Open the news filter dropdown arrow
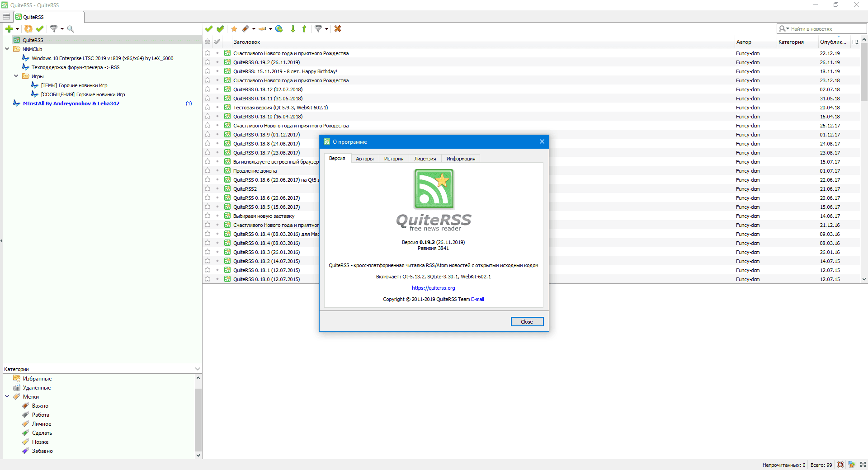Image resolution: width=868 pixels, height=470 pixels. pyautogui.click(x=326, y=29)
